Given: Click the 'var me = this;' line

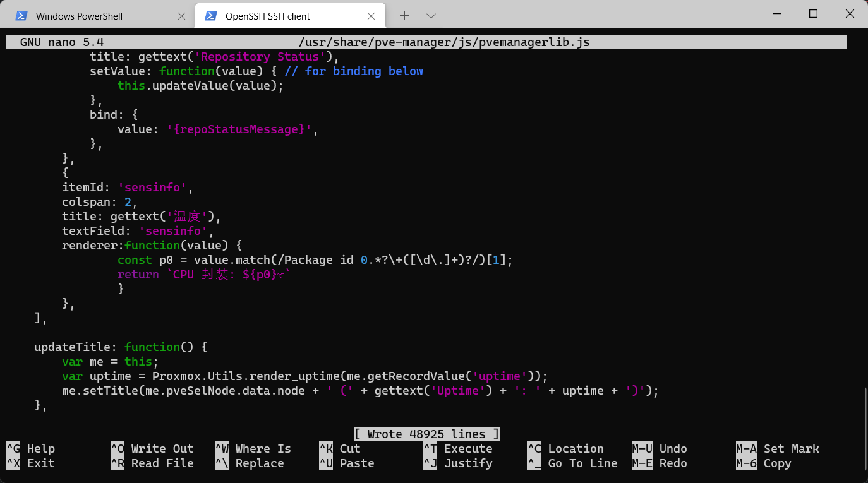Looking at the screenshot, I should (x=111, y=362).
